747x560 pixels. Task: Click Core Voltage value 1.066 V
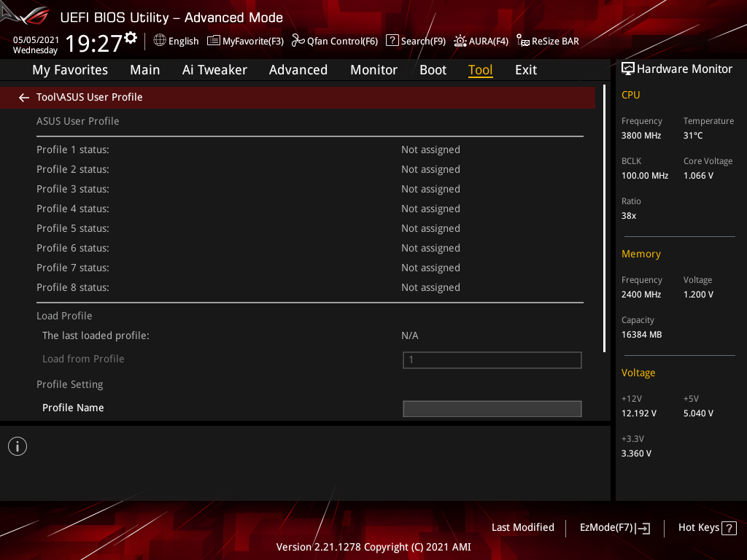(x=698, y=176)
